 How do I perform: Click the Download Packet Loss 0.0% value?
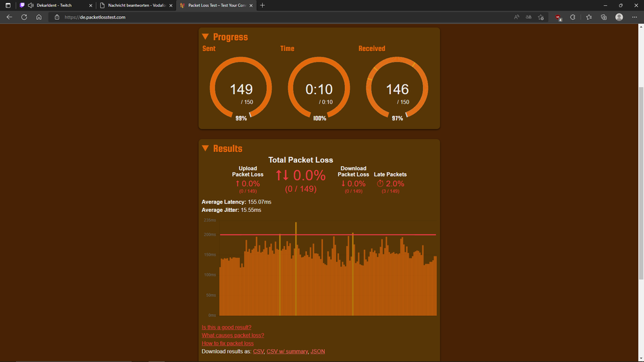click(353, 184)
